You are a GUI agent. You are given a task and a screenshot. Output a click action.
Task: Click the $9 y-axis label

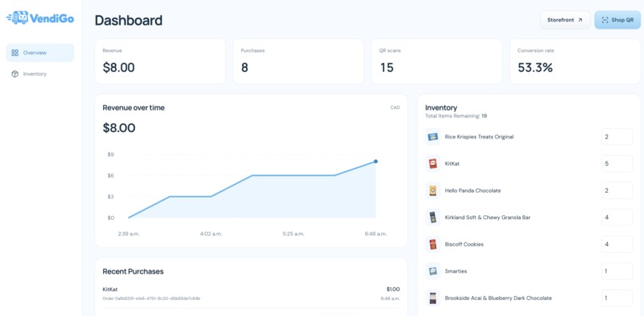[x=111, y=154]
